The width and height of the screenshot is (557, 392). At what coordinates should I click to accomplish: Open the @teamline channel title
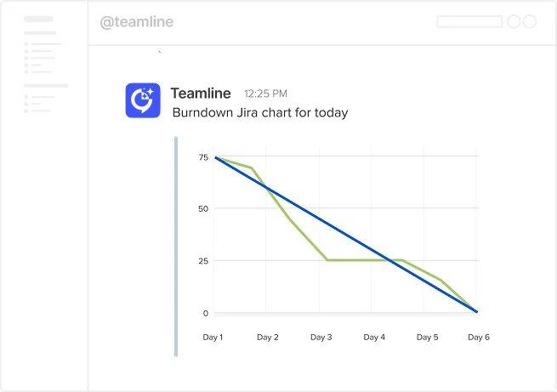(x=137, y=22)
